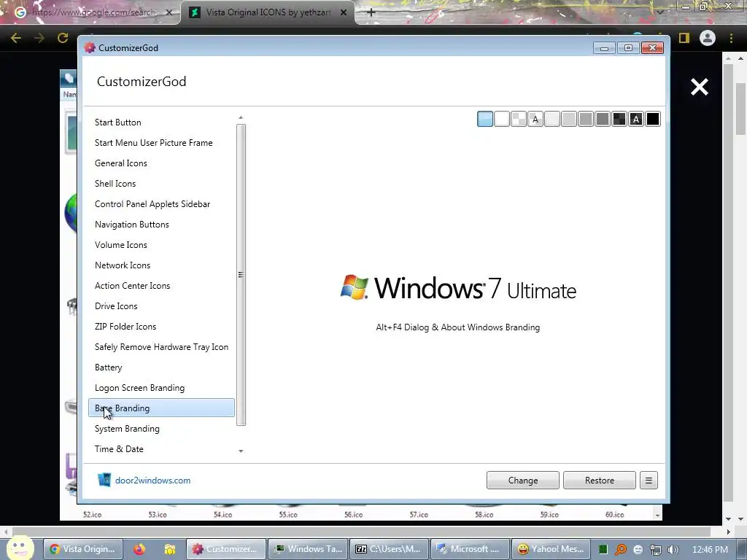This screenshot has width=747, height=560.
Task: Open Control Panel Applets Sidebar section
Action: [x=161, y=204]
